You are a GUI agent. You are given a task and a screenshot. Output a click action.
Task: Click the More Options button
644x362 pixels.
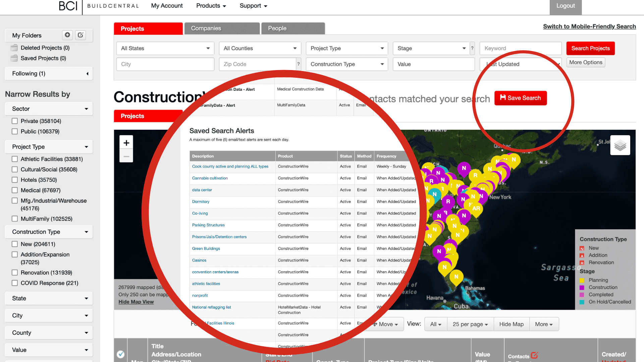tap(586, 62)
